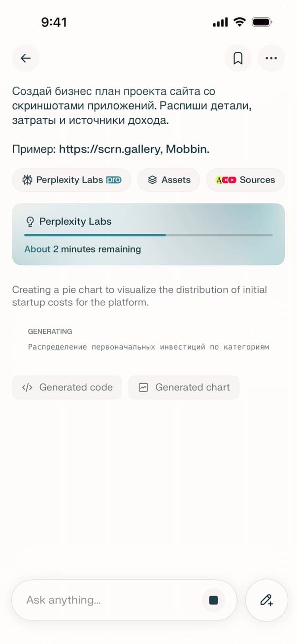Tap the lightbulb icon in Labs card

pos(30,221)
